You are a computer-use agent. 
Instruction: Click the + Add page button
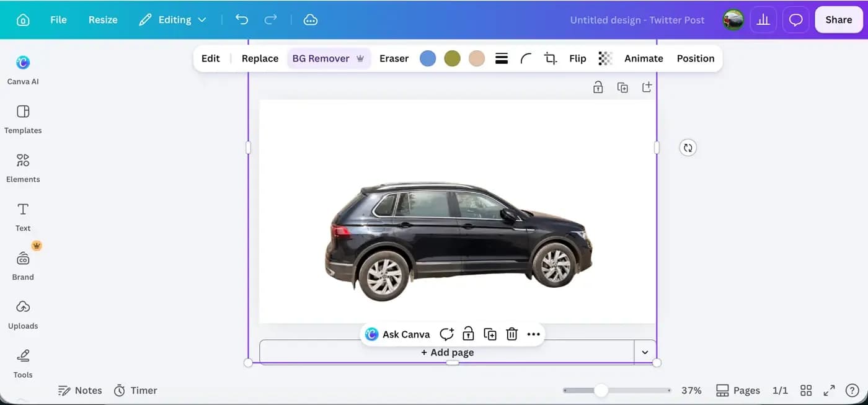click(447, 352)
